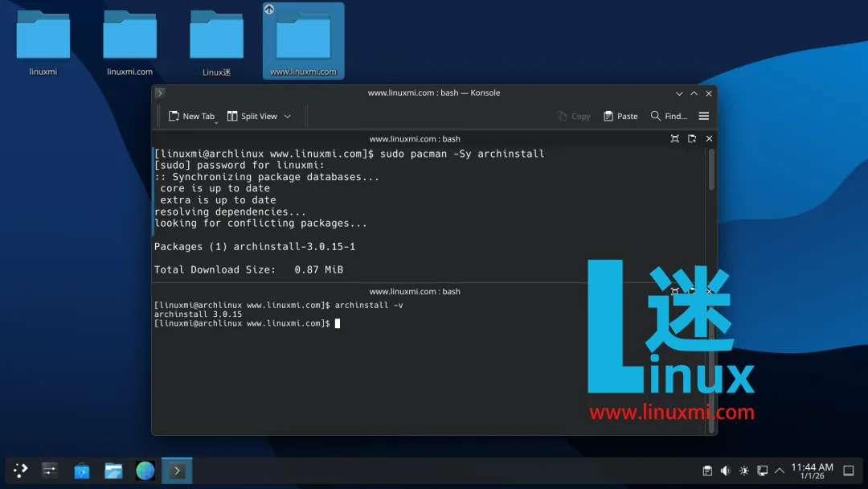Expand hidden system tray icons
Image resolution: width=868 pixels, height=489 pixels.
[x=780, y=471]
